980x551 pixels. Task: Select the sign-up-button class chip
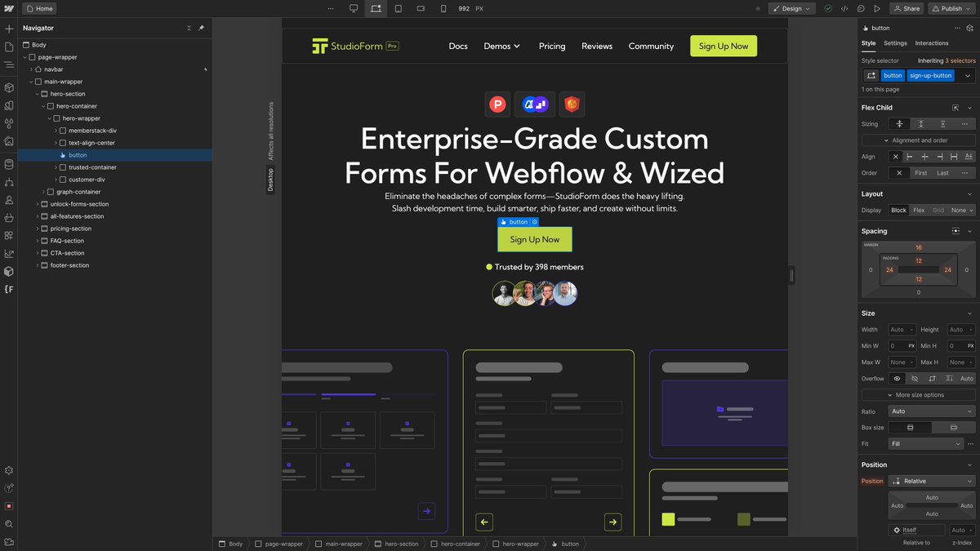(930, 75)
